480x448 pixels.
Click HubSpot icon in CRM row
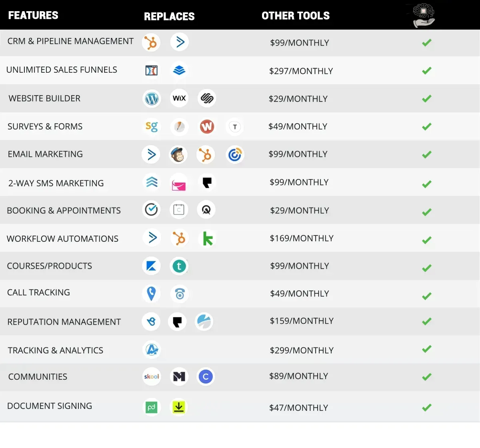151,43
